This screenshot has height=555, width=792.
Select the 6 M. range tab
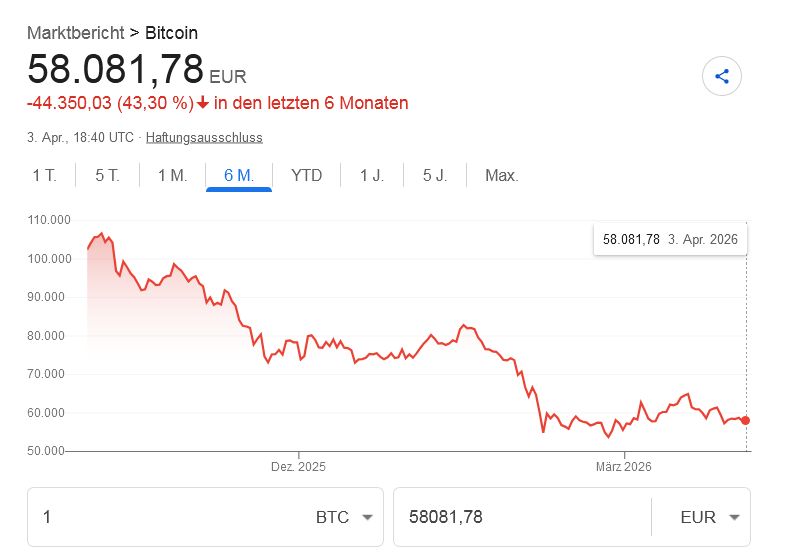[x=239, y=176]
